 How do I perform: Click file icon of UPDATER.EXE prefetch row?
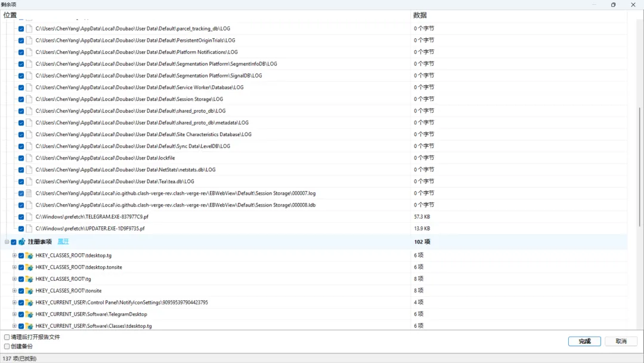tap(29, 229)
